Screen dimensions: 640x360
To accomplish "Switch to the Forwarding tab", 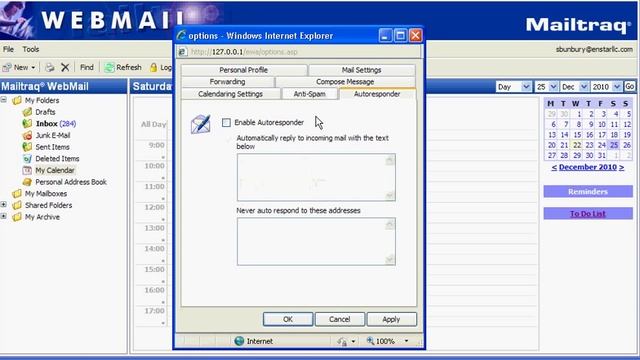I will [x=227, y=82].
